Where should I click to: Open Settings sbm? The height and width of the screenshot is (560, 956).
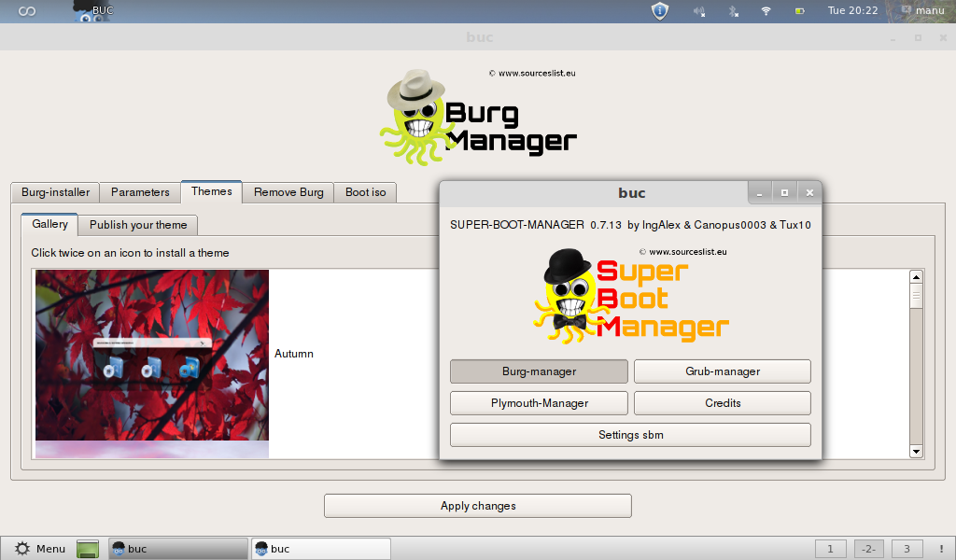pyautogui.click(x=630, y=434)
